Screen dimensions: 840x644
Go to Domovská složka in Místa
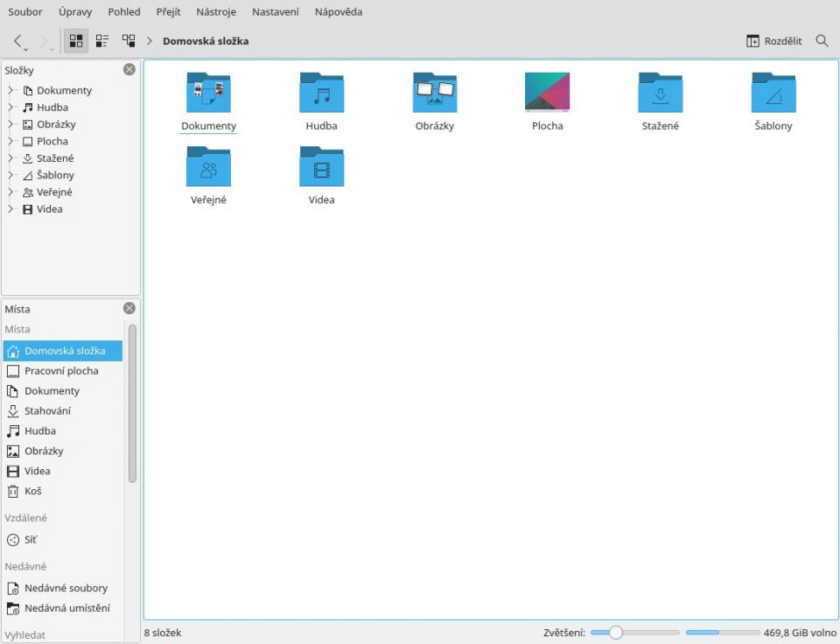pos(63,351)
